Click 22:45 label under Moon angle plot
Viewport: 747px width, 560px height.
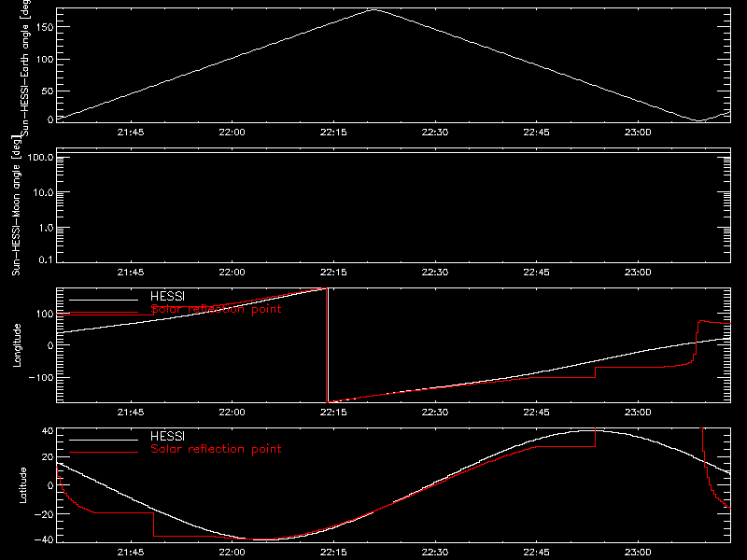click(x=536, y=273)
